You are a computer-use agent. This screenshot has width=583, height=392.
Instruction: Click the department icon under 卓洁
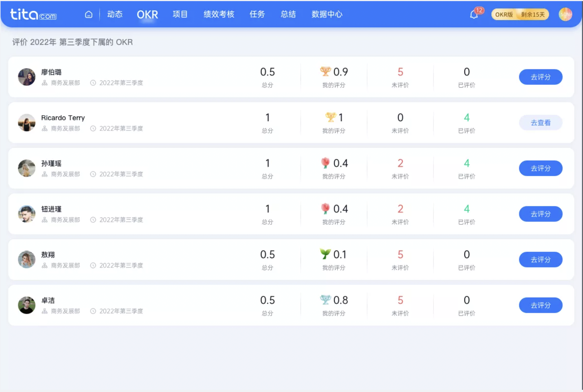(x=45, y=311)
